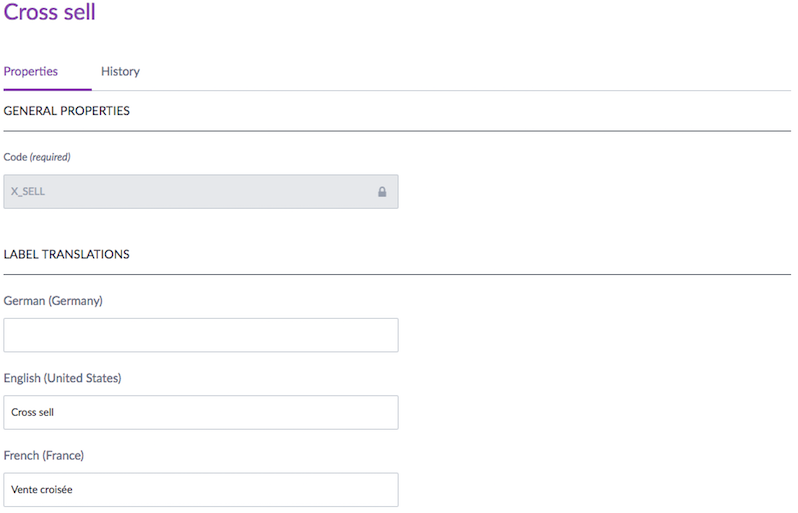Click the tab bar line right of History
798x513 pixels.
tap(450, 91)
